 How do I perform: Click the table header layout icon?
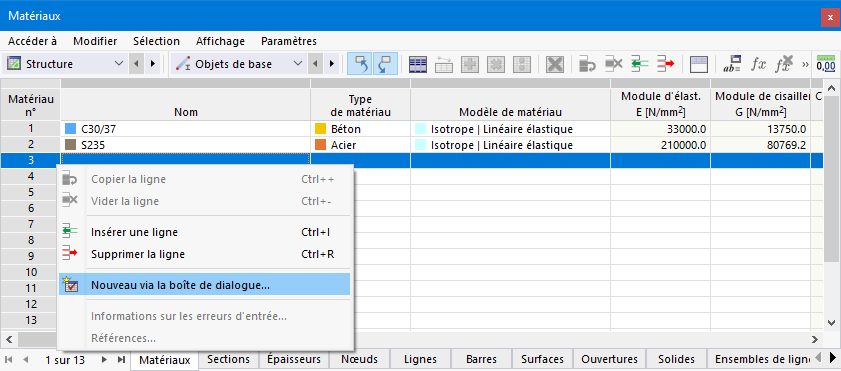[x=699, y=64]
